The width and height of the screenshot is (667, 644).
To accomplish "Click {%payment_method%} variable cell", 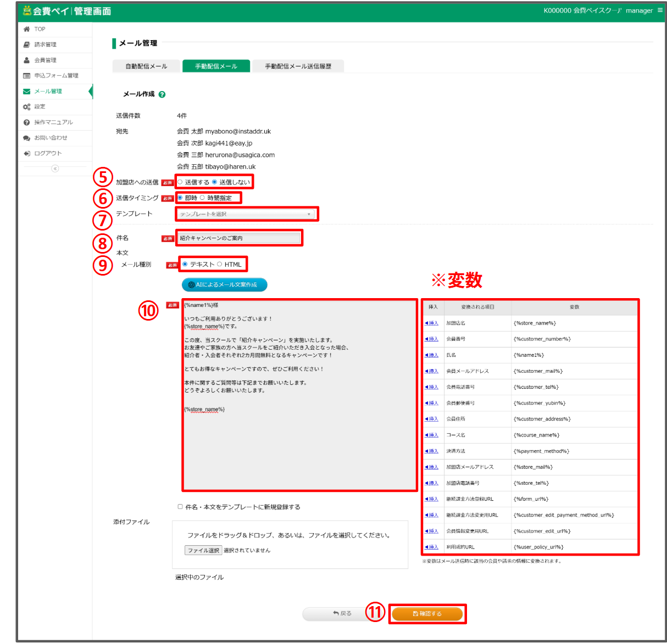I will coord(574,451).
